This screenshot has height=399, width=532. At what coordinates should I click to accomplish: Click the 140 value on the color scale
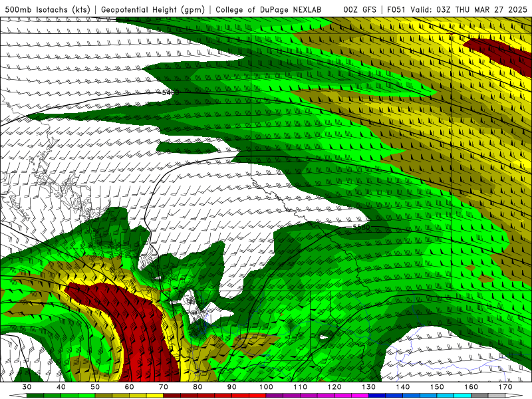(403, 387)
